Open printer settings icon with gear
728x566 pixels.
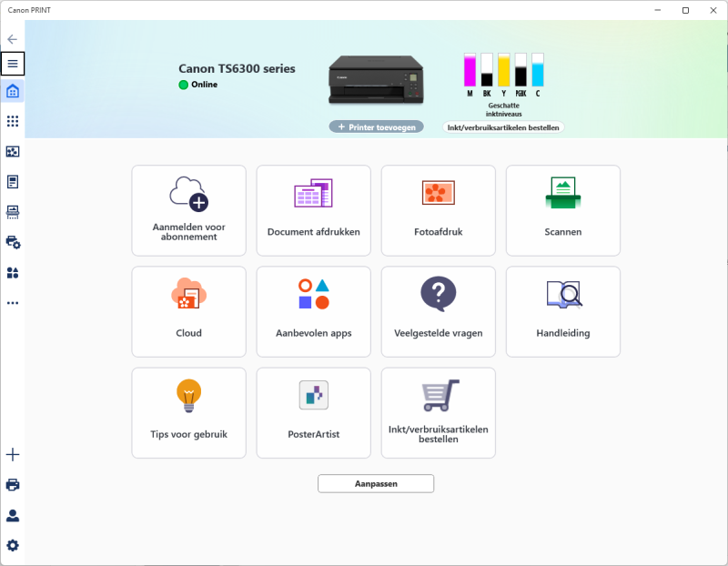click(13, 242)
